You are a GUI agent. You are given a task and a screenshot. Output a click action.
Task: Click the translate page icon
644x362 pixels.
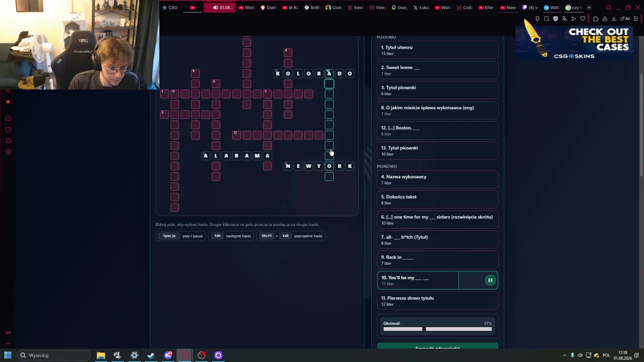click(565, 19)
